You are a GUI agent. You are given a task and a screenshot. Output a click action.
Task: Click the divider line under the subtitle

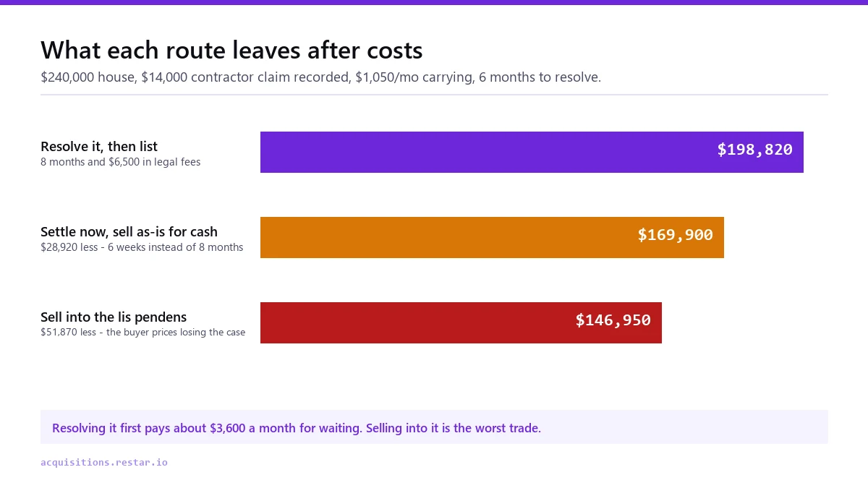(x=434, y=95)
